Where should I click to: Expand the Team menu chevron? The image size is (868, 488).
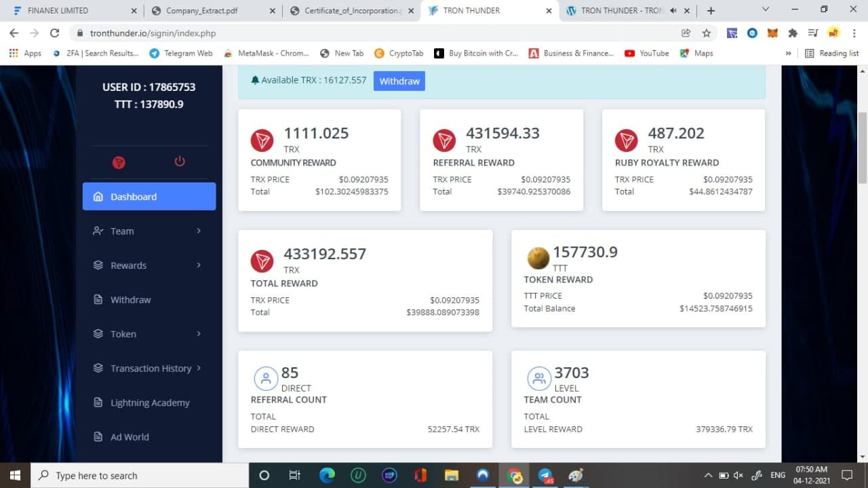199,231
